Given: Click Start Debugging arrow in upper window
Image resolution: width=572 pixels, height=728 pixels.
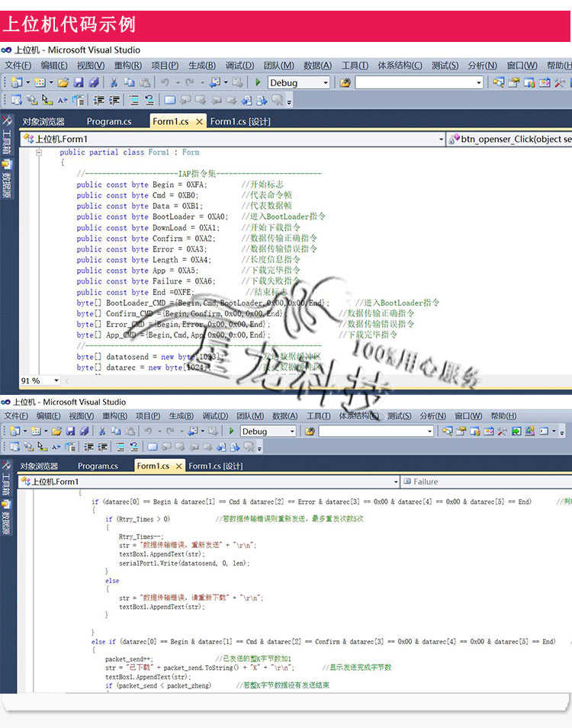Looking at the screenshot, I should coord(258,82).
